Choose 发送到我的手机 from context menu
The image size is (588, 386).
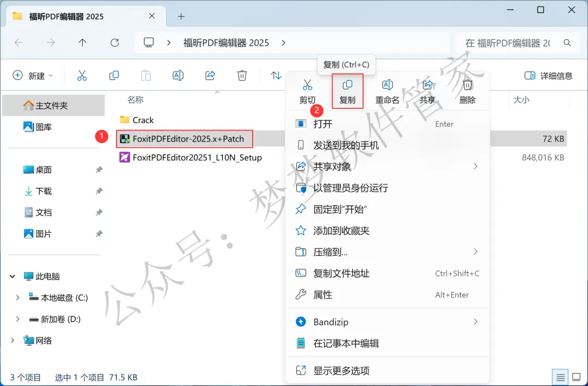[x=388, y=145]
